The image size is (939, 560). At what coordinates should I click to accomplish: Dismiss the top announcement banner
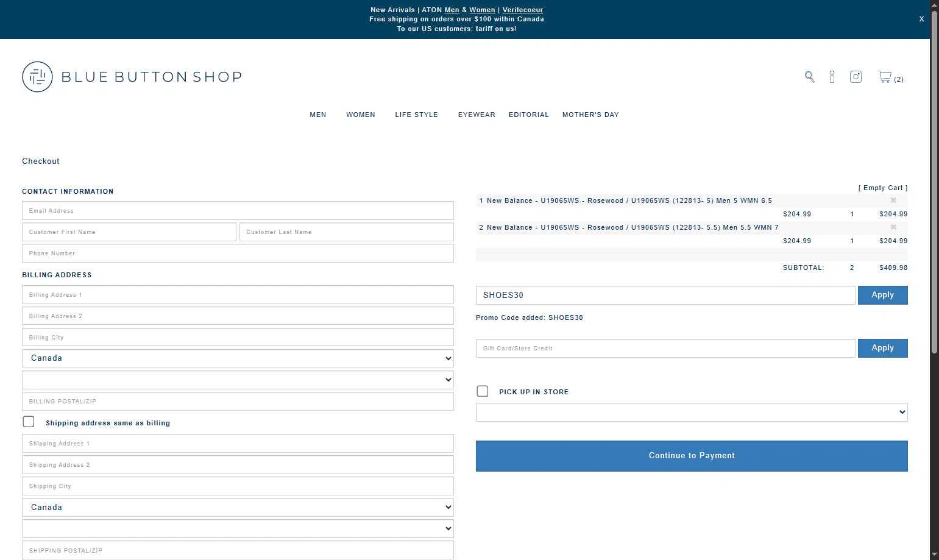(921, 19)
